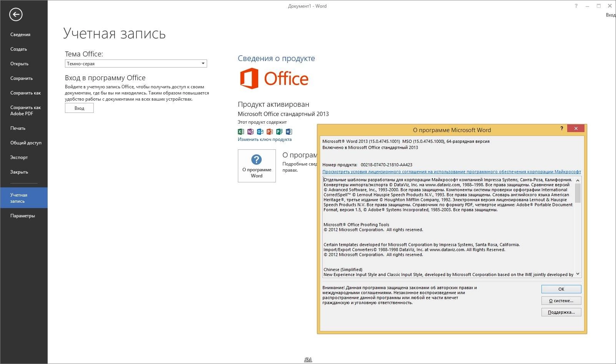The width and height of the screenshot is (616, 364).
Task: Click the Поддержка button
Action: point(561,312)
